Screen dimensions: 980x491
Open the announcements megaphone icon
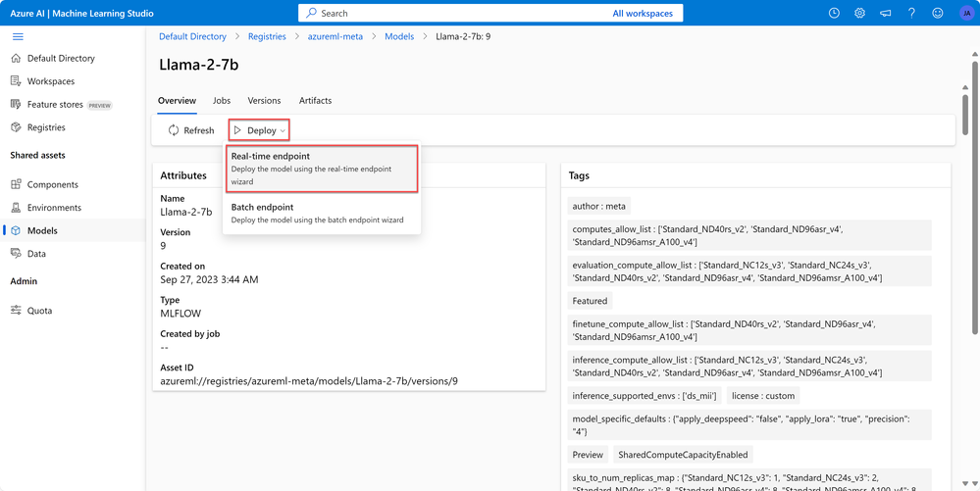tap(886, 13)
